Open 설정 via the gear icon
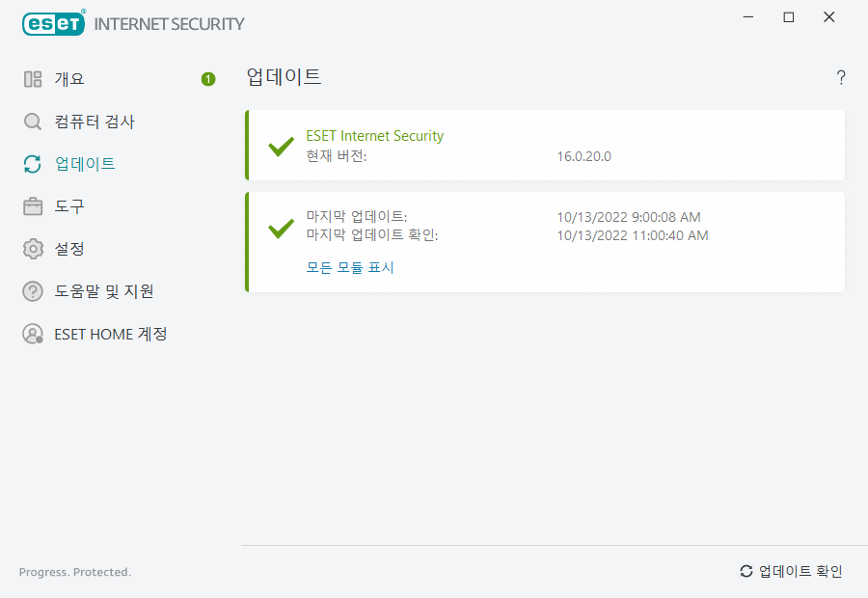This screenshot has height=598, width=868. coord(31,249)
